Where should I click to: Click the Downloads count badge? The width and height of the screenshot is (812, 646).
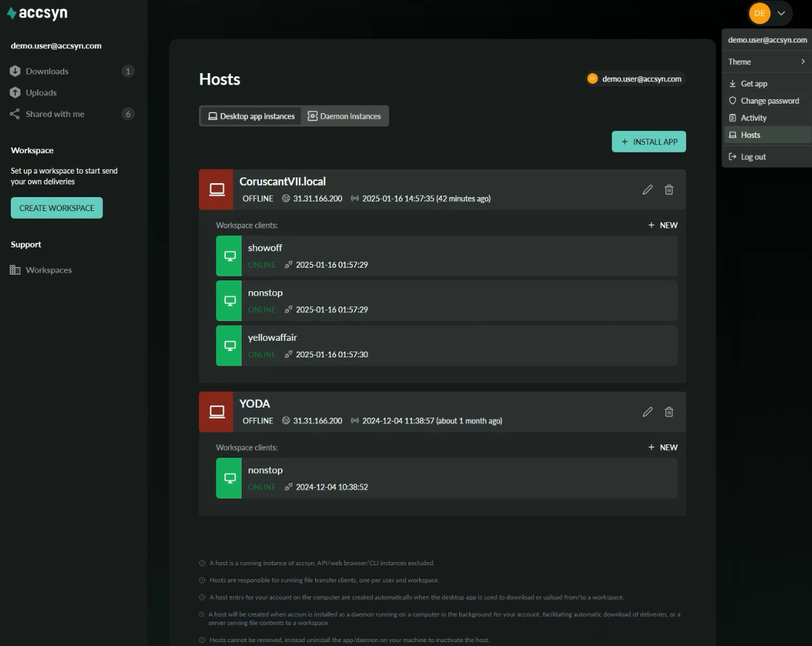click(x=128, y=71)
